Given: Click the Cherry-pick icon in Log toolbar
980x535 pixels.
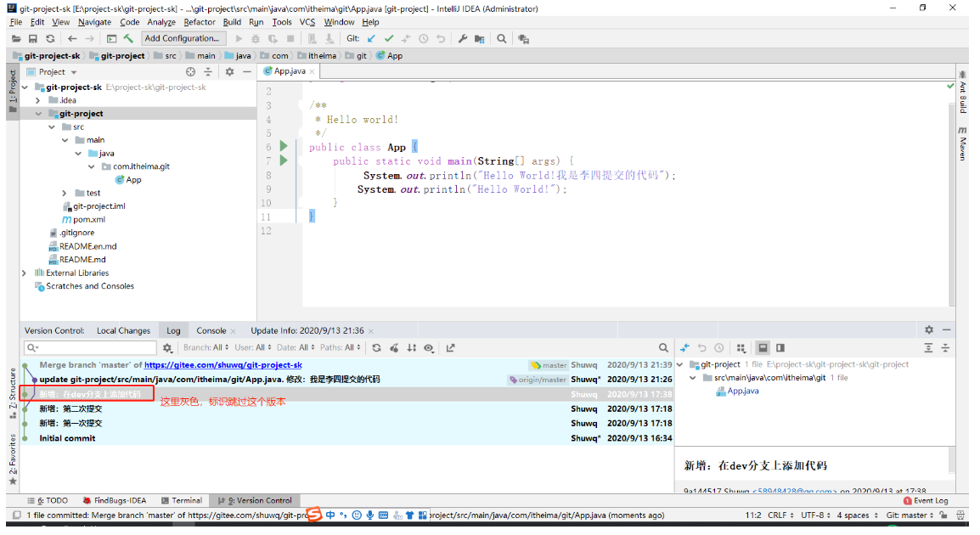Looking at the screenshot, I should click(394, 348).
